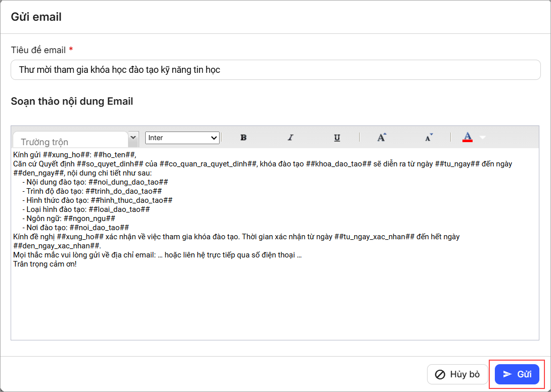Focus the Tiêu đề email subject field

coord(275,70)
